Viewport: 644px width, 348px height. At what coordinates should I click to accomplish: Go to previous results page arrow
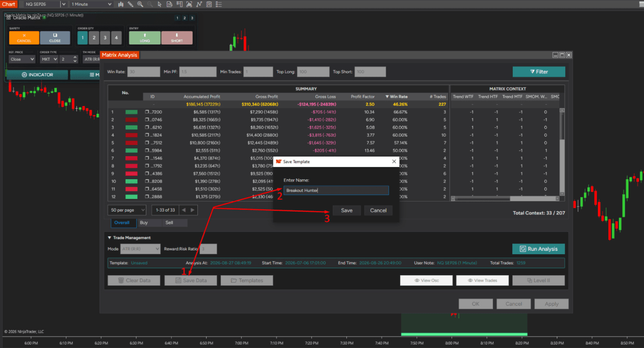click(x=183, y=210)
